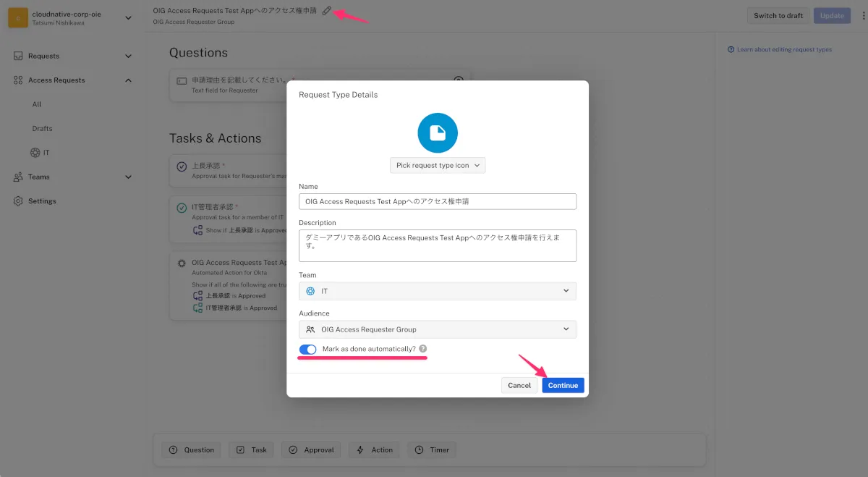Open the Pick request type icon dropdown
The height and width of the screenshot is (477, 868).
tap(438, 165)
